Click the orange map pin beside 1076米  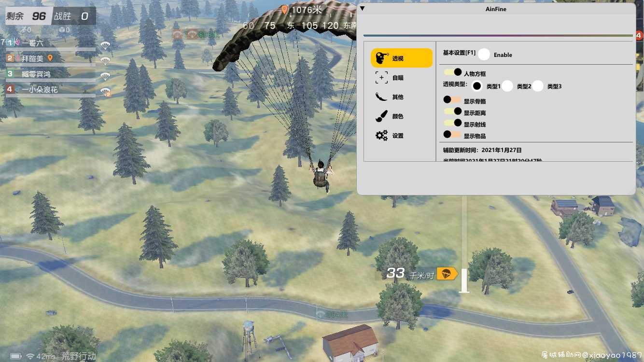click(284, 10)
